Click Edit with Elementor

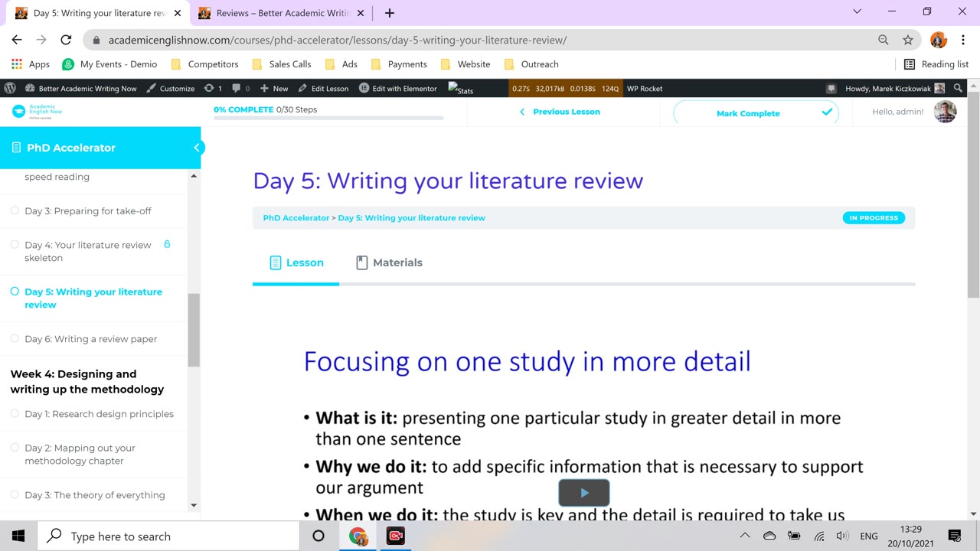398,88
